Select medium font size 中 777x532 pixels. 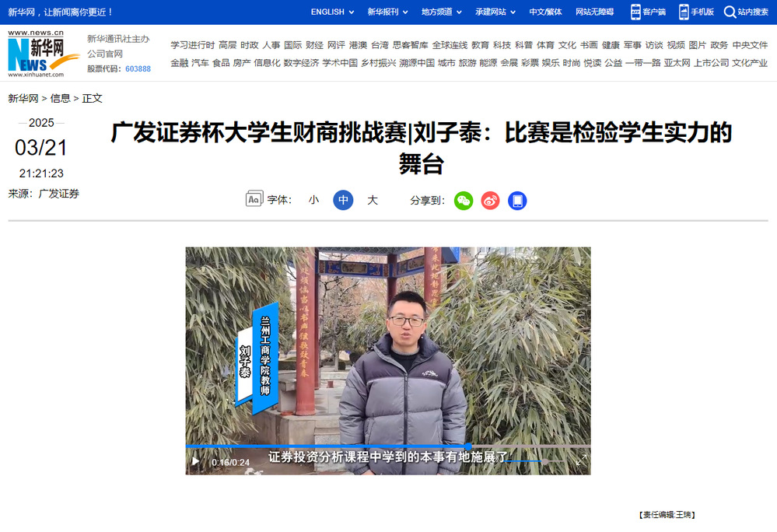pyautogui.click(x=343, y=200)
